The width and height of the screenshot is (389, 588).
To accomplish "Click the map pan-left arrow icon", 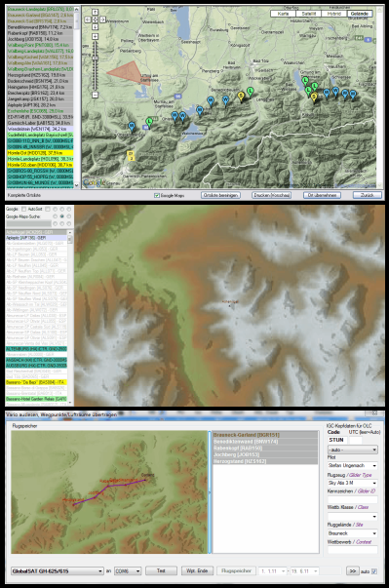I will [88, 20].
